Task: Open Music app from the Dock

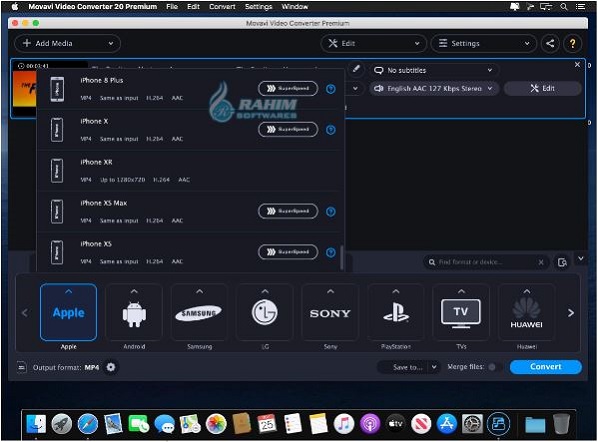Action: pyautogui.click(x=344, y=424)
